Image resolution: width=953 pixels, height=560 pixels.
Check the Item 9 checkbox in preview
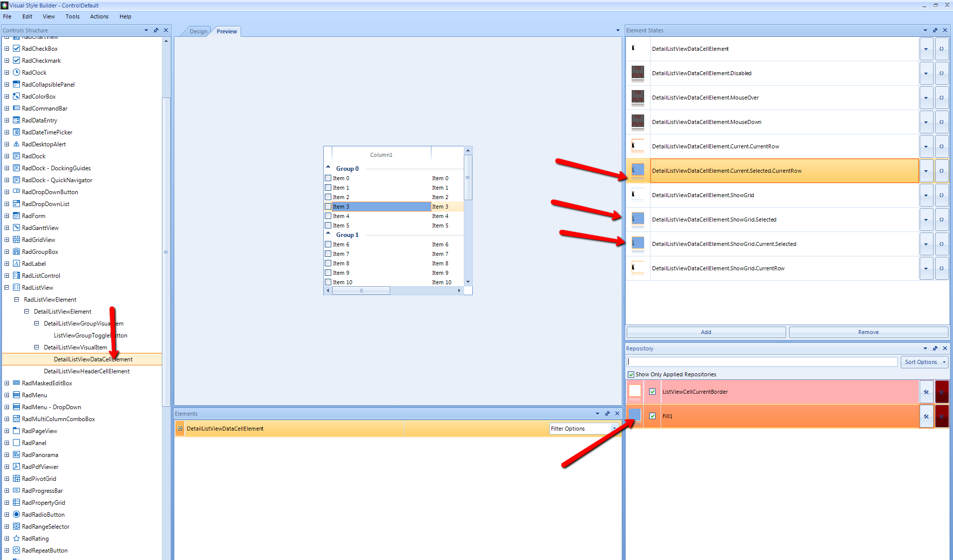328,273
